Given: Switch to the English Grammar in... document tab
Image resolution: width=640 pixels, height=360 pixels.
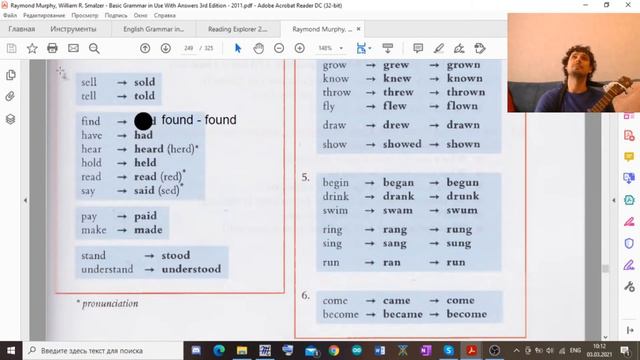Looking at the screenshot, I should (x=153, y=29).
